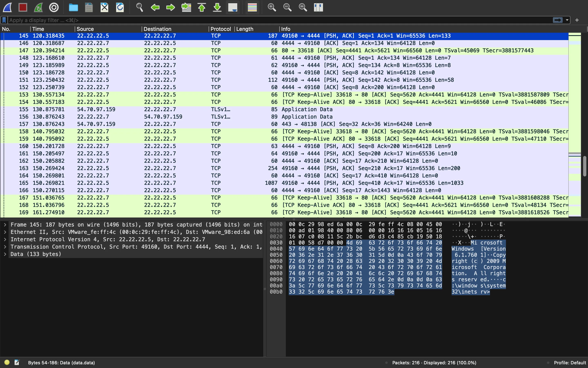Screen dimensions: 588x368
Task: Jump to the last packet down arrow
Action: pos(217,7)
